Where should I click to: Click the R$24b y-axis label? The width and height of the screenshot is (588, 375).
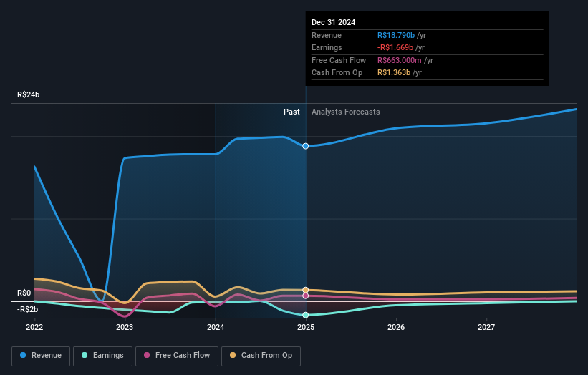click(28, 94)
